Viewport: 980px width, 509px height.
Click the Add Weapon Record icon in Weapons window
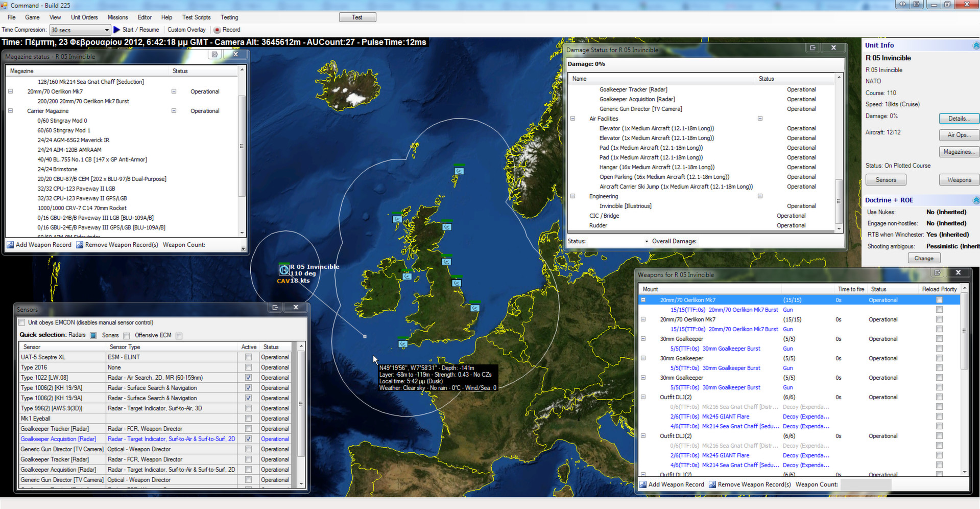(x=643, y=484)
